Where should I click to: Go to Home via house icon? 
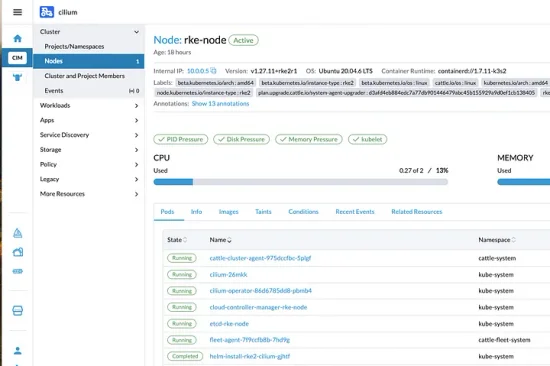coord(17,38)
